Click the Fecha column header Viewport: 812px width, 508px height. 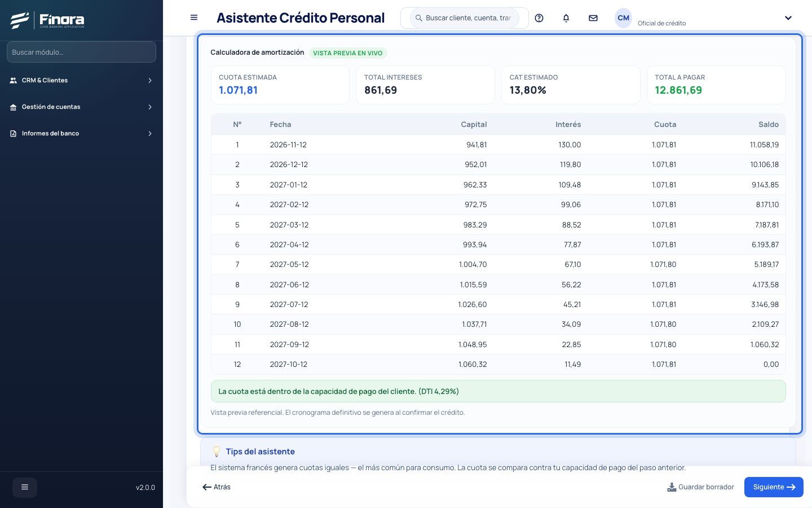click(x=281, y=125)
